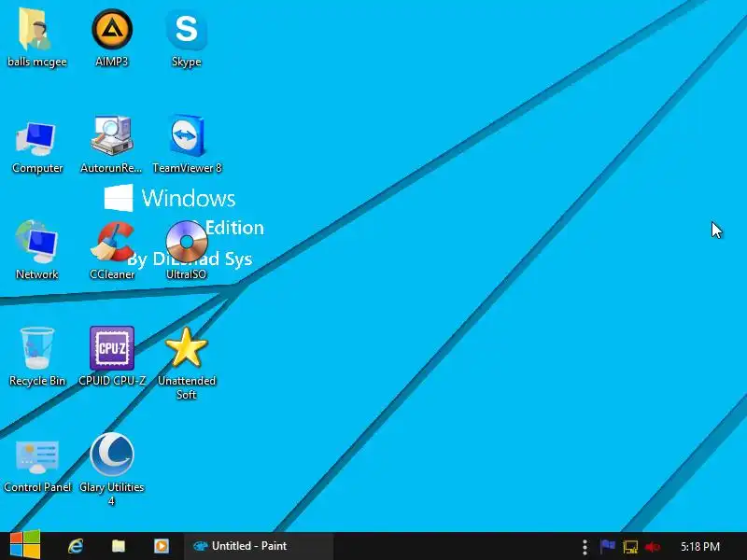The height and width of the screenshot is (560, 747).
Task: Open the 5:18 PM taskbar clock
Action: pyautogui.click(x=699, y=546)
